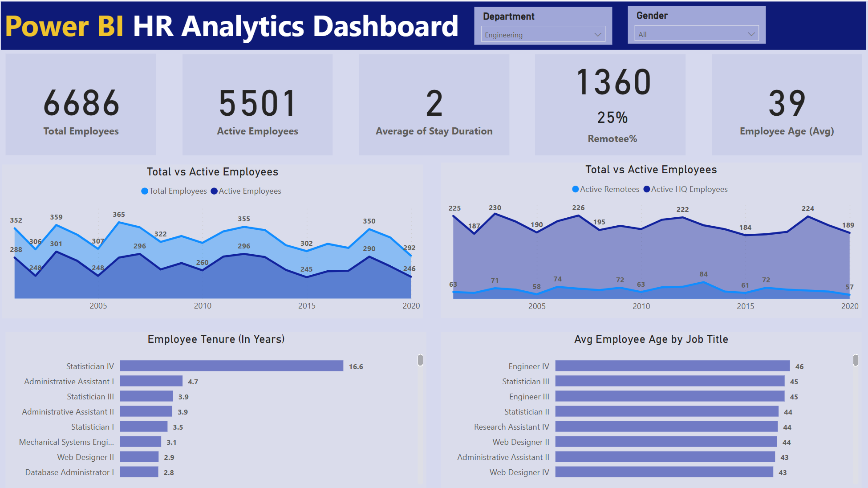868x488 pixels.
Task: Select the Average of Stay Duration card
Action: (434, 105)
